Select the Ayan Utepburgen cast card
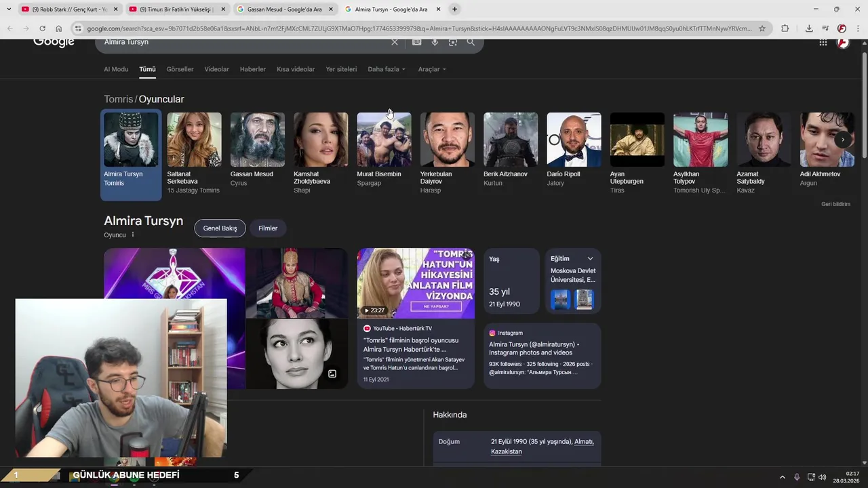This screenshot has width=868, height=488. point(637,153)
